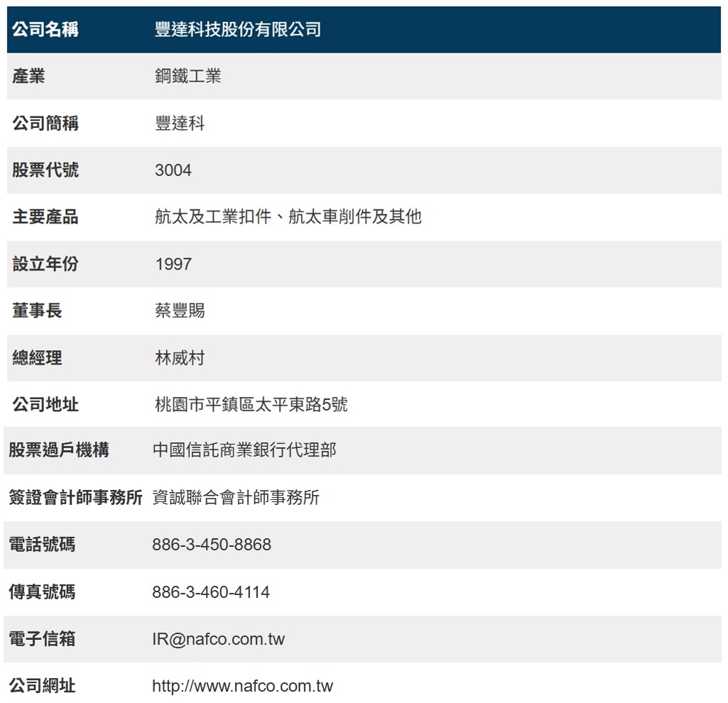Select the industry value 鋼鐵工業
The height and width of the screenshot is (703, 728).
[x=188, y=76]
